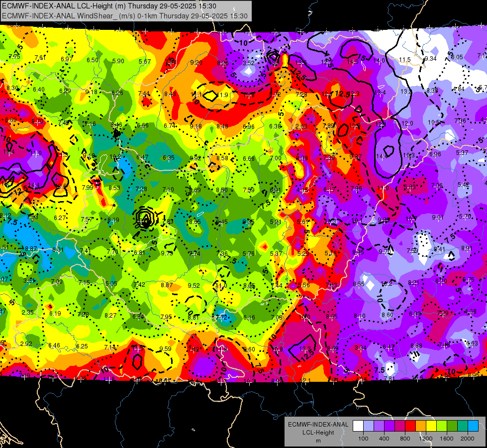
Task: Click the grid value 3.34
Action: tap(361, 347)
